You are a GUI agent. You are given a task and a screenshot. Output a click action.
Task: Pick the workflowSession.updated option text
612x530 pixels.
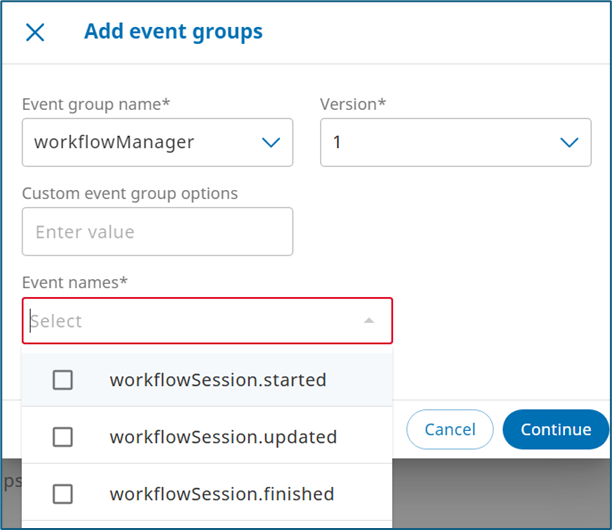[x=223, y=437]
